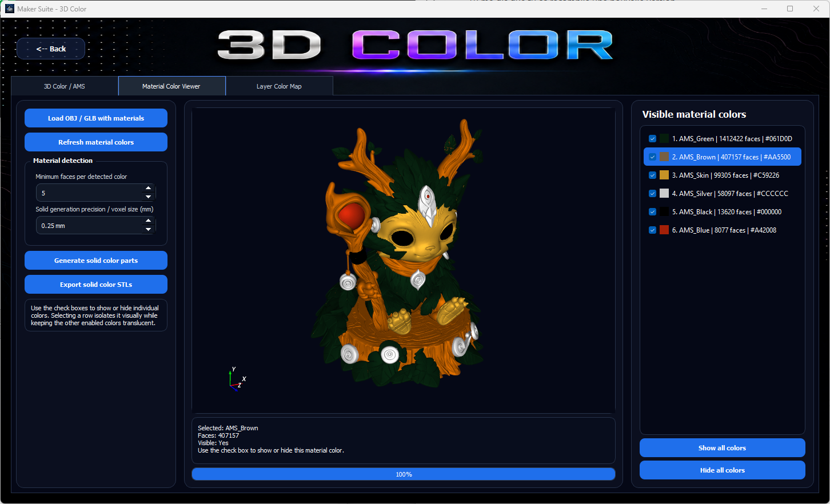Decrease voxel size precision value
This screenshot has height=504, width=830.
149,230
